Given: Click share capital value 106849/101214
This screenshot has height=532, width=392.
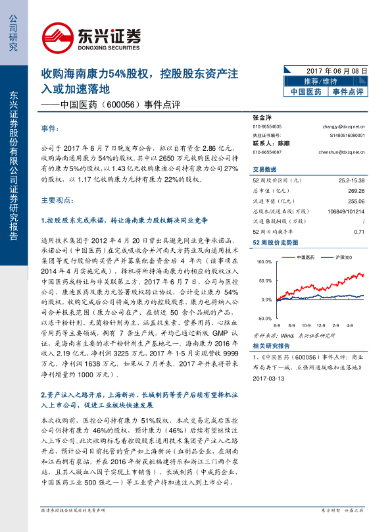Looking at the screenshot, I should (346, 212).
